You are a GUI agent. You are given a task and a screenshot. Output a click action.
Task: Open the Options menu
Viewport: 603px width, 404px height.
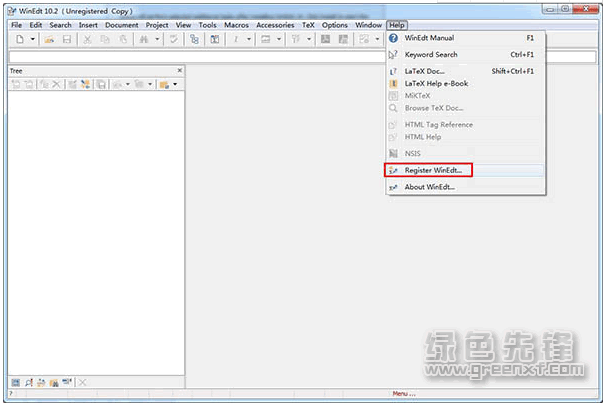[x=335, y=25]
